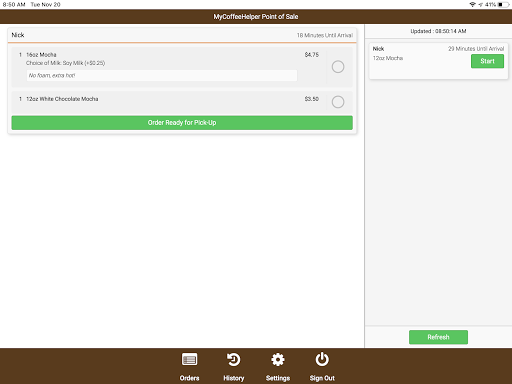Tap the location arrow status icon
Viewport: 512px width, 384px height.
(480, 4)
